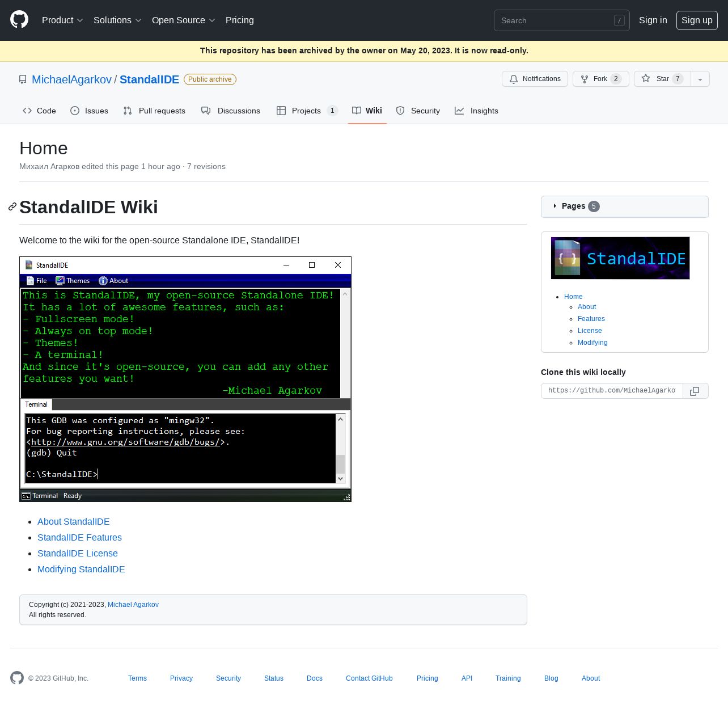Open the Terms footer link
The width and height of the screenshot is (728, 713).
(x=137, y=678)
